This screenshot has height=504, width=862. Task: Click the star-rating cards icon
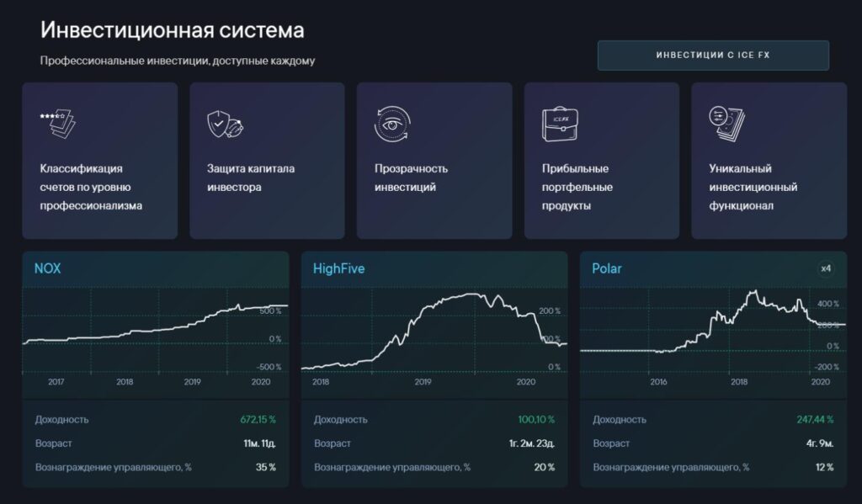[58, 124]
